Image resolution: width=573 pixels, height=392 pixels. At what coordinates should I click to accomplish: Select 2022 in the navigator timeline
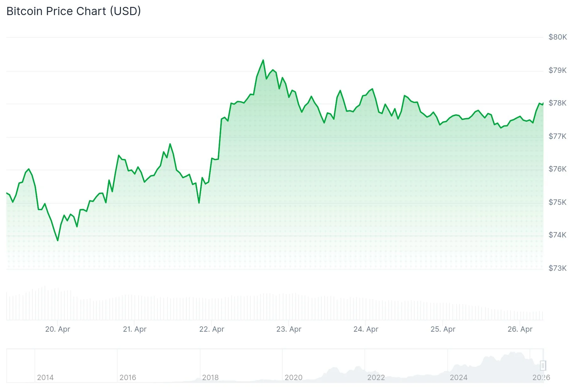tap(376, 378)
